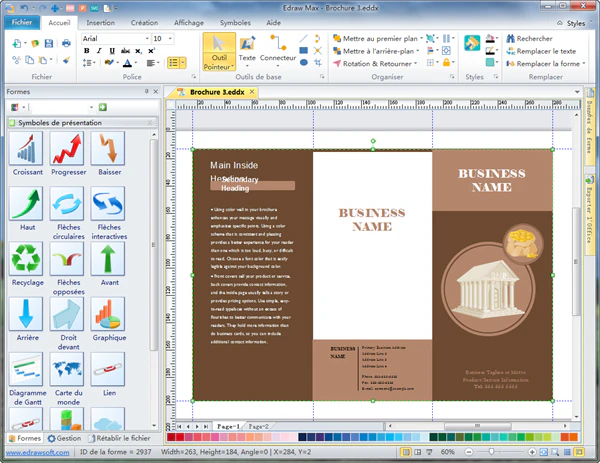The image size is (600, 463).
Task: Select the Texte tool
Action: click(247, 50)
